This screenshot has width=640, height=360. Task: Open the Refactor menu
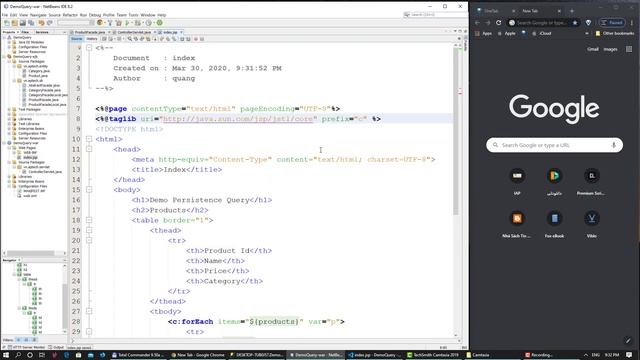[x=70, y=15]
